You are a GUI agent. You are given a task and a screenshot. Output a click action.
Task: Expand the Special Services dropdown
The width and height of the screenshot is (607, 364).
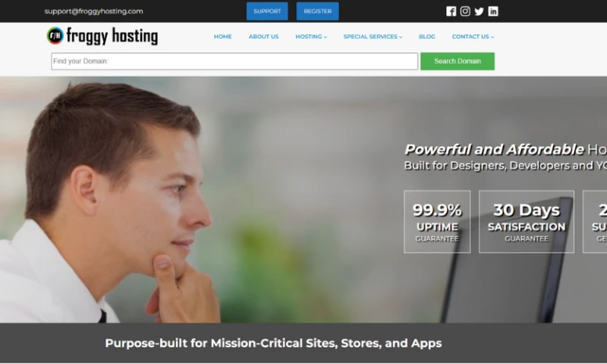coord(373,36)
